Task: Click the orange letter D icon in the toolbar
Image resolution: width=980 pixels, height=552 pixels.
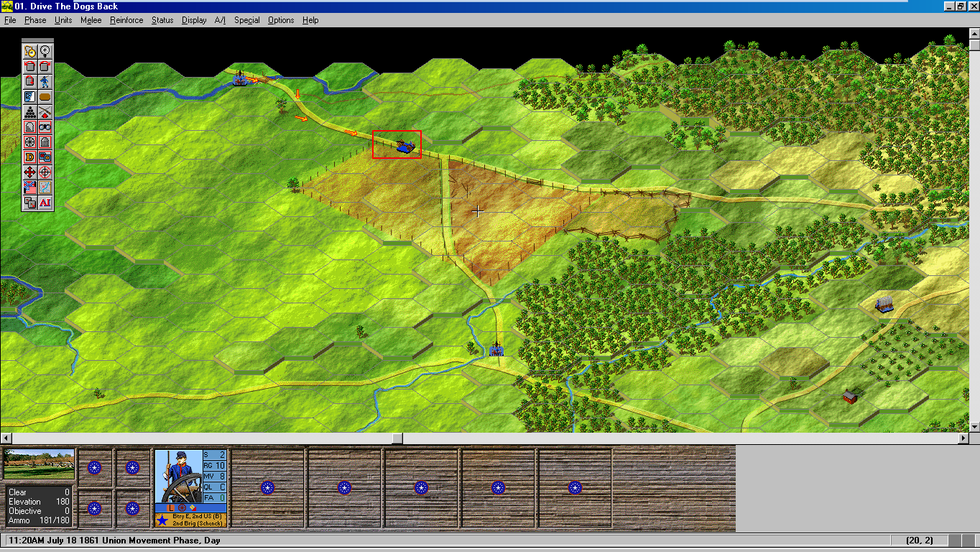Action: [29, 157]
